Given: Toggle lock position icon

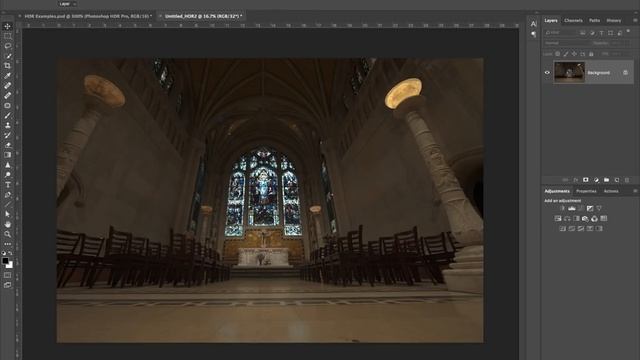Looking at the screenshot, I should point(574,53).
